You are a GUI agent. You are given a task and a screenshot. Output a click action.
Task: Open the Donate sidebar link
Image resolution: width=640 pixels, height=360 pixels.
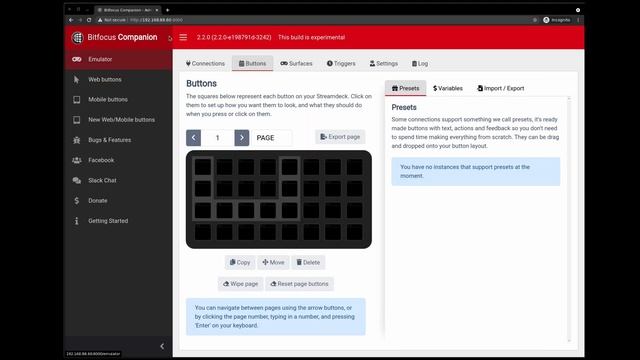pyautogui.click(x=118, y=201)
